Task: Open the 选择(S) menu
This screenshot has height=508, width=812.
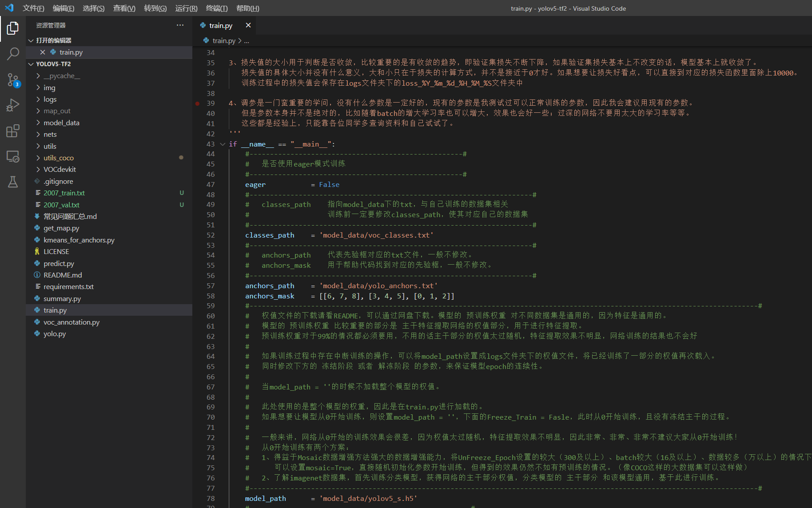Action: point(94,8)
